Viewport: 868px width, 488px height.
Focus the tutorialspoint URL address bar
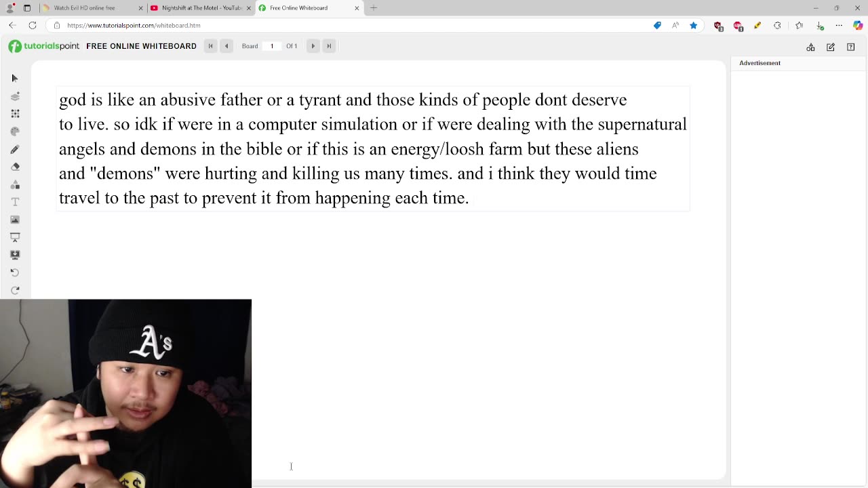[353, 26]
